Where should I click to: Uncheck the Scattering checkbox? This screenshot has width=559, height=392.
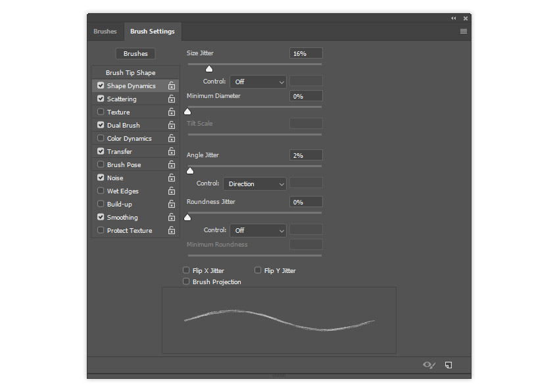(x=101, y=99)
